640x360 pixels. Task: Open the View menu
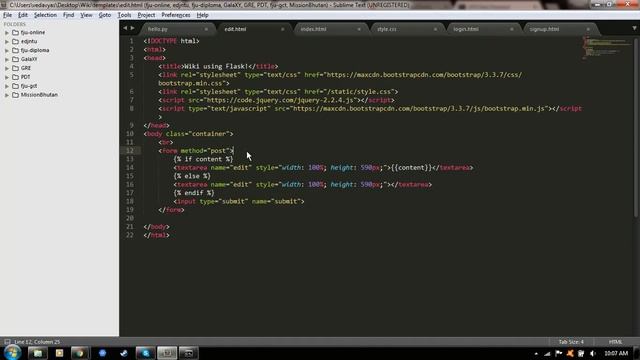[86, 15]
